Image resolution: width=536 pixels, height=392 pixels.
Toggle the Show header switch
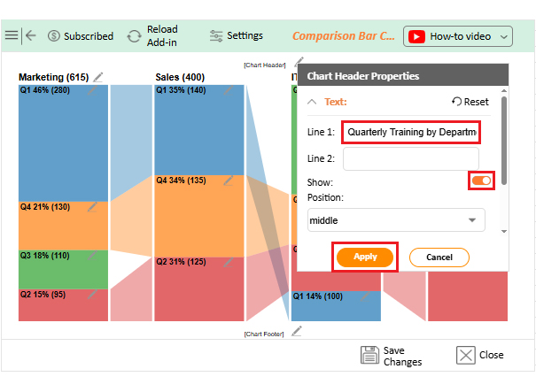482,181
